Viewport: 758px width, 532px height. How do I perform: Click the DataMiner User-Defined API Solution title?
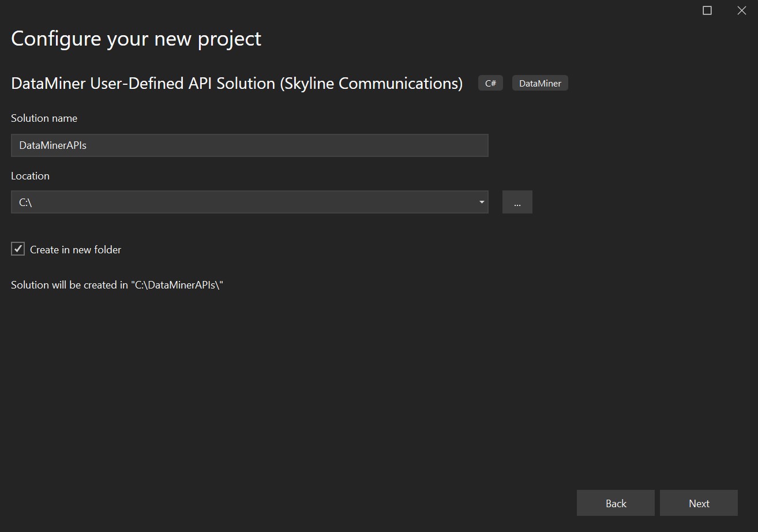(x=237, y=84)
